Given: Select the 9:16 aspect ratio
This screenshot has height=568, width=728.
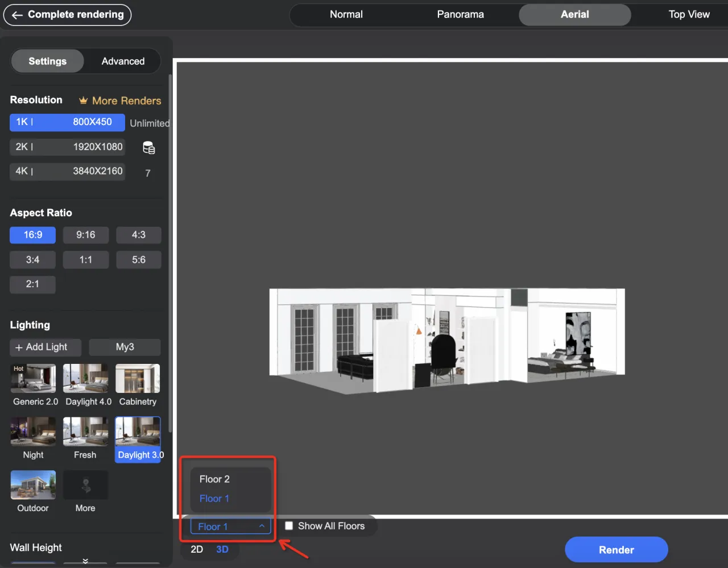Looking at the screenshot, I should pos(86,235).
